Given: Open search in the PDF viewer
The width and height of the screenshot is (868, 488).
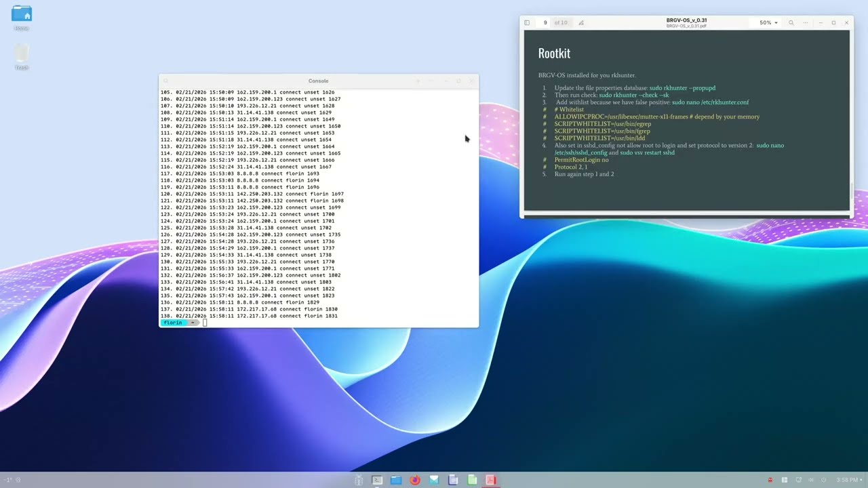Looking at the screenshot, I should click(791, 22).
